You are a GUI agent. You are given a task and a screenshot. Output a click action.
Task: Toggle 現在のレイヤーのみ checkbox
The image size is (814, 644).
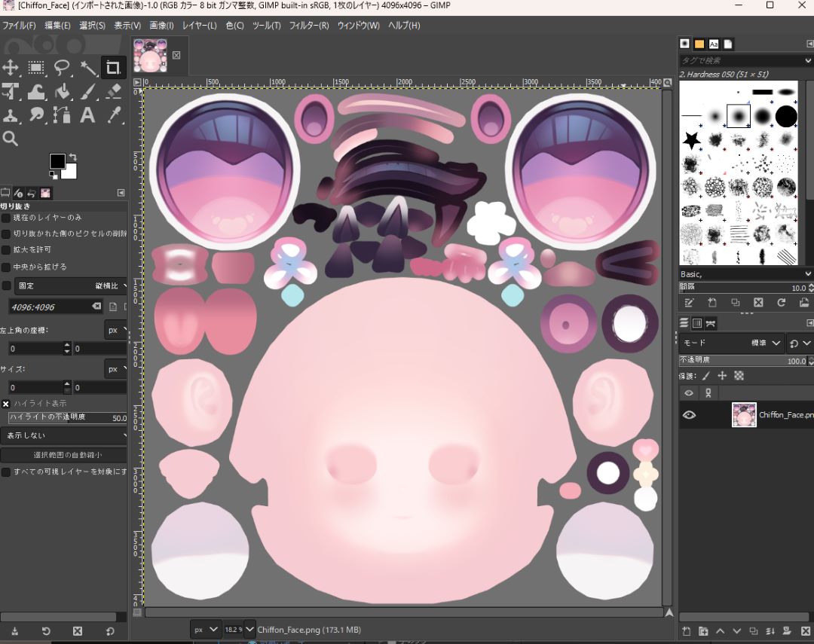6,218
